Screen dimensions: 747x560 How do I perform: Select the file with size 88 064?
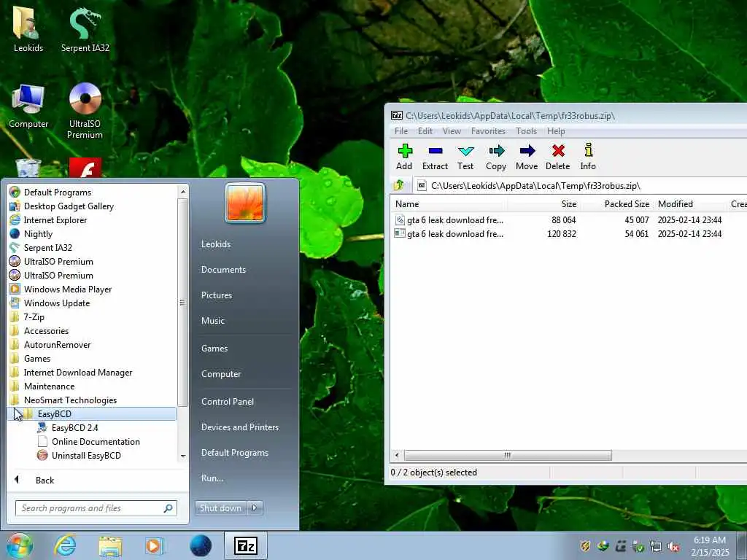(568, 220)
